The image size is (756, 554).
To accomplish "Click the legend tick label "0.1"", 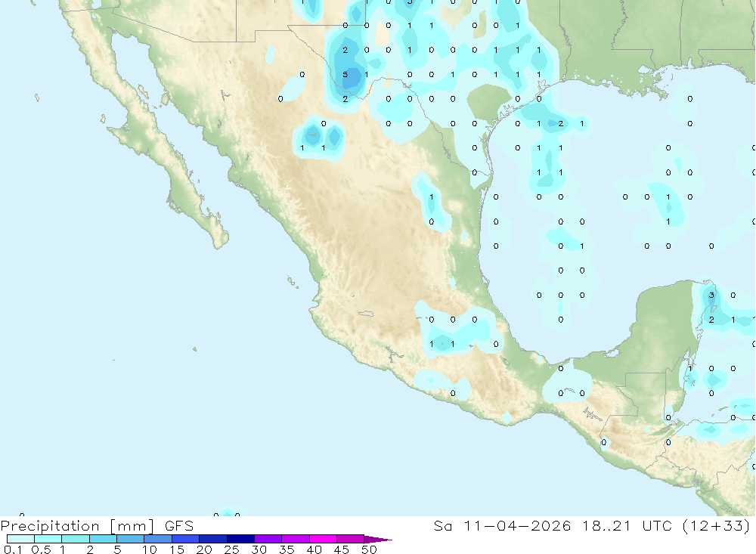I will pyautogui.click(x=13, y=549).
